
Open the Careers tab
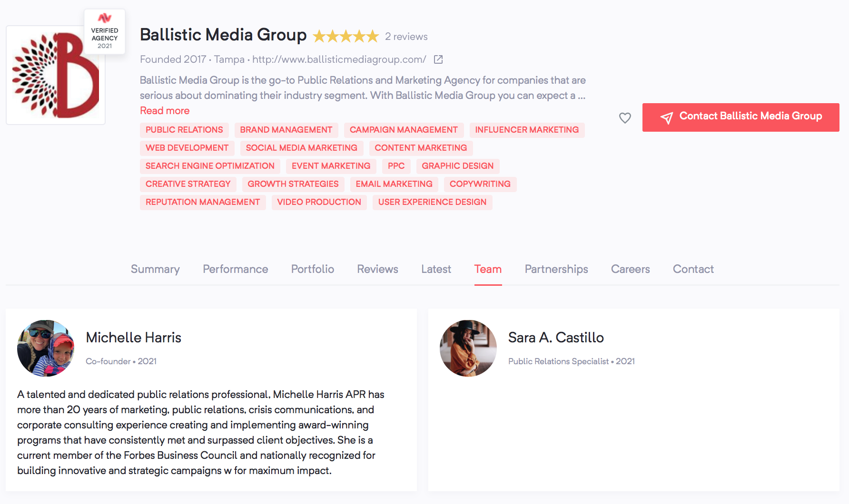pyautogui.click(x=631, y=269)
